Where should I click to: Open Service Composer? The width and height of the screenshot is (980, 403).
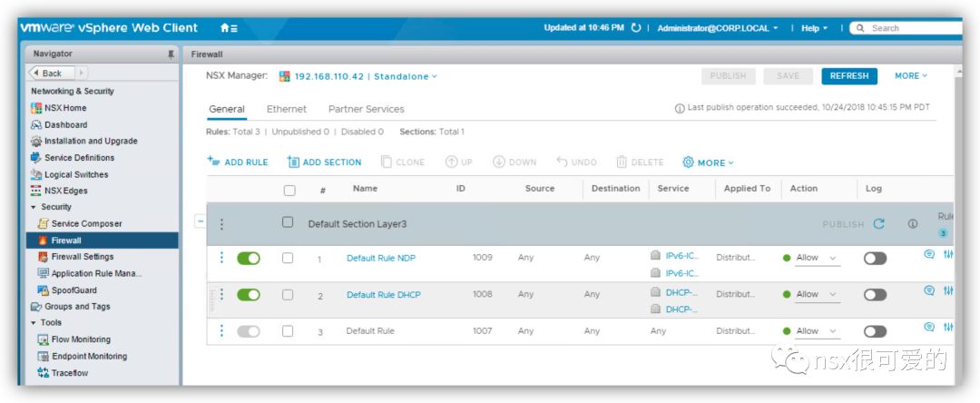pos(80,223)
